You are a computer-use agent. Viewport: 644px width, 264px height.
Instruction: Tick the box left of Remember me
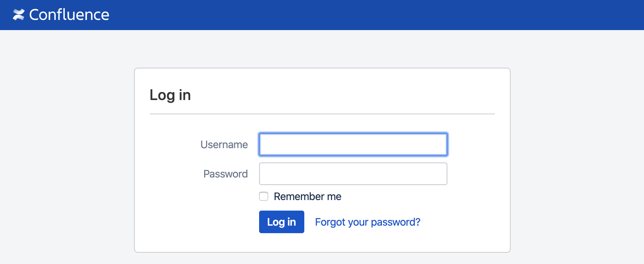click(264, 196)
